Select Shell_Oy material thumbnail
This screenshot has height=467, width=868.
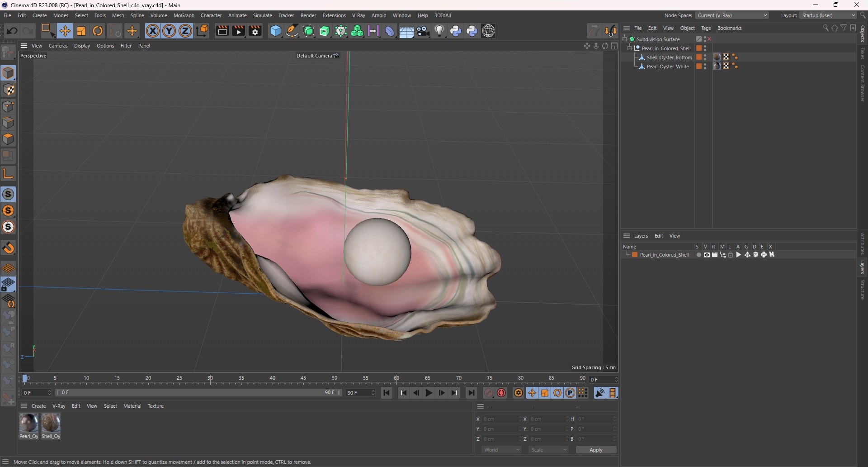pos(51,423)
